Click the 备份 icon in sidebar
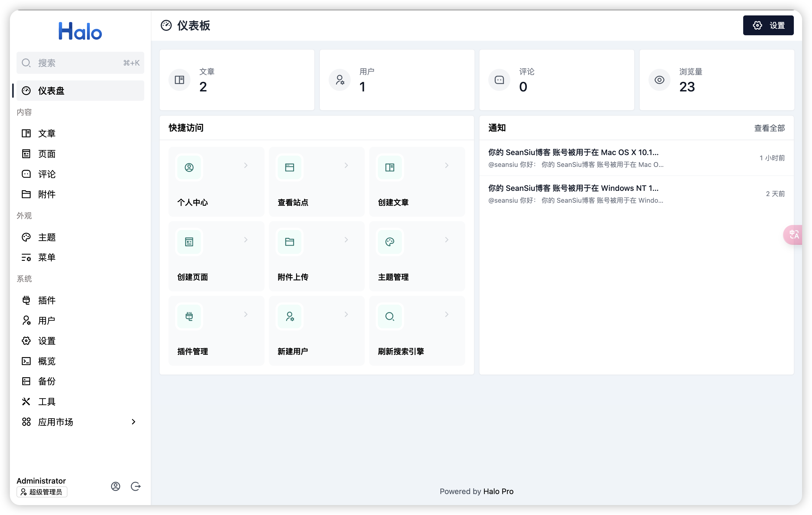The height and width of the screenshot is (515, 812). (x=26, y=381)
